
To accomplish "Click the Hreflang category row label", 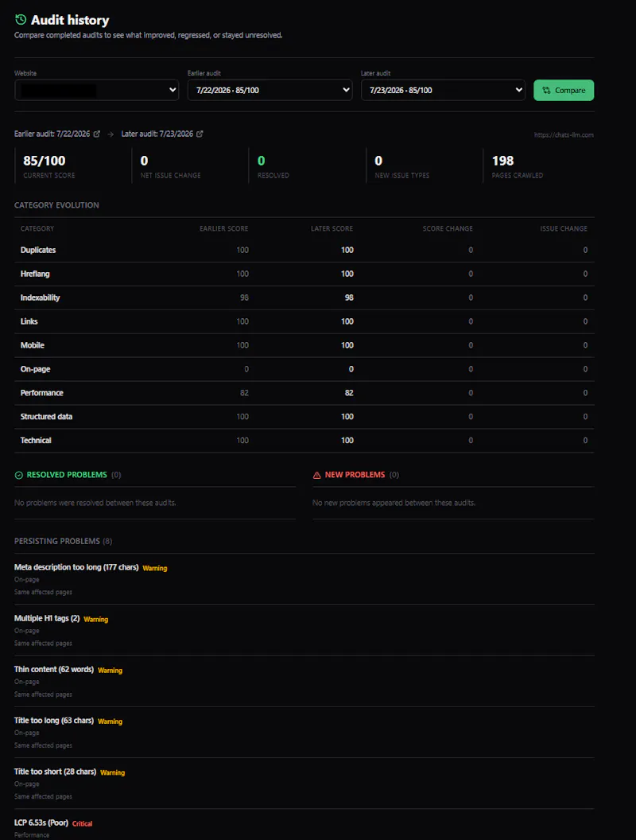I will [35, 274].
